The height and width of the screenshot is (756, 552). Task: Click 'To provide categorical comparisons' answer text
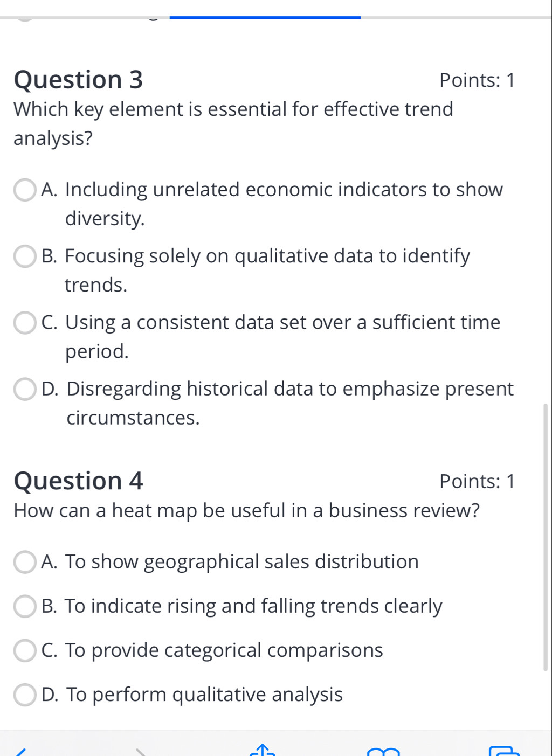click(x=224, y=650)
